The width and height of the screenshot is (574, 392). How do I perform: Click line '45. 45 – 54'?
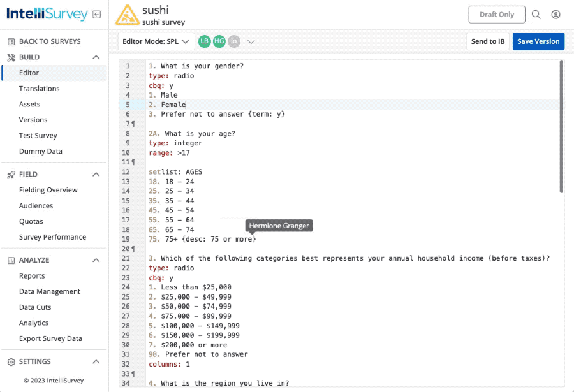tap(172, 210)
